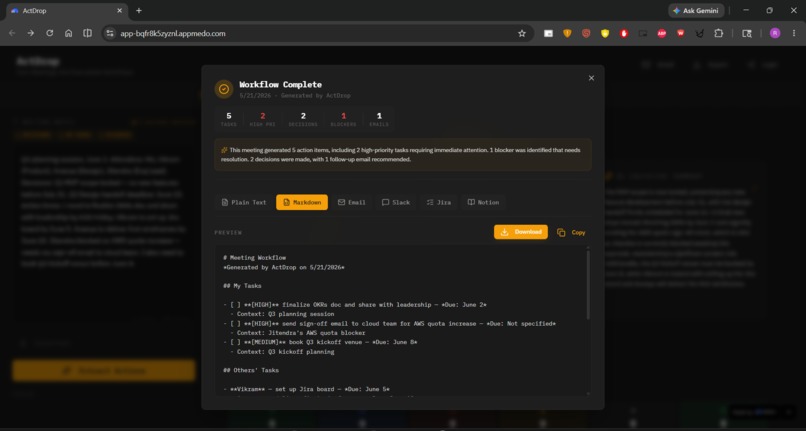806x431 pixels.
Task: Click the sparkle icon in summary banner
Action: [224, 150]
